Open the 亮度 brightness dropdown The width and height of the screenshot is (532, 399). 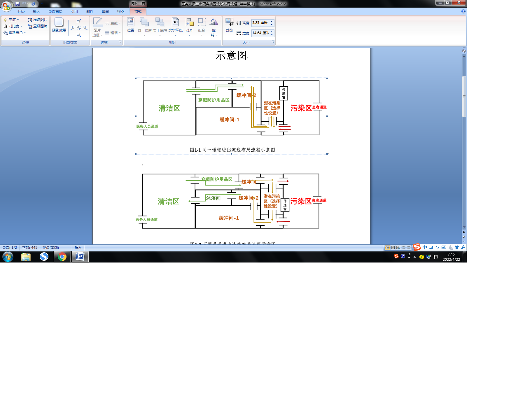[x=11, y=20]
